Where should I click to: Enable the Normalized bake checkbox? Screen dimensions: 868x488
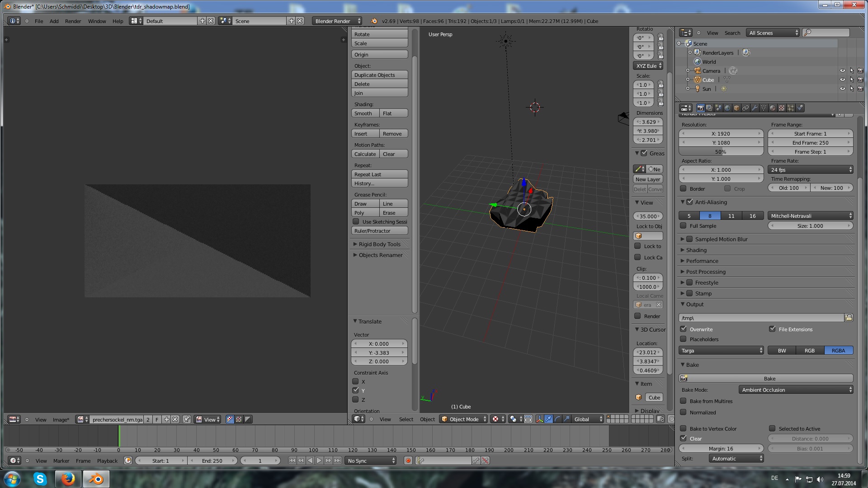tap(684, 412)
